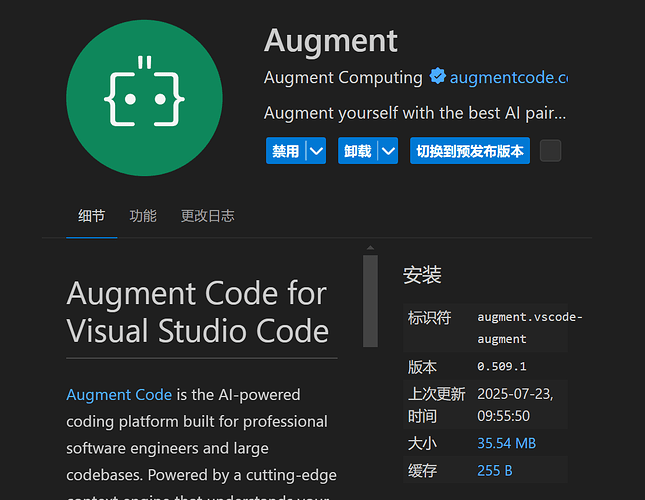The image size is (645, 500).
Task: Click the 安装 section heading
Action: (422, 275)
